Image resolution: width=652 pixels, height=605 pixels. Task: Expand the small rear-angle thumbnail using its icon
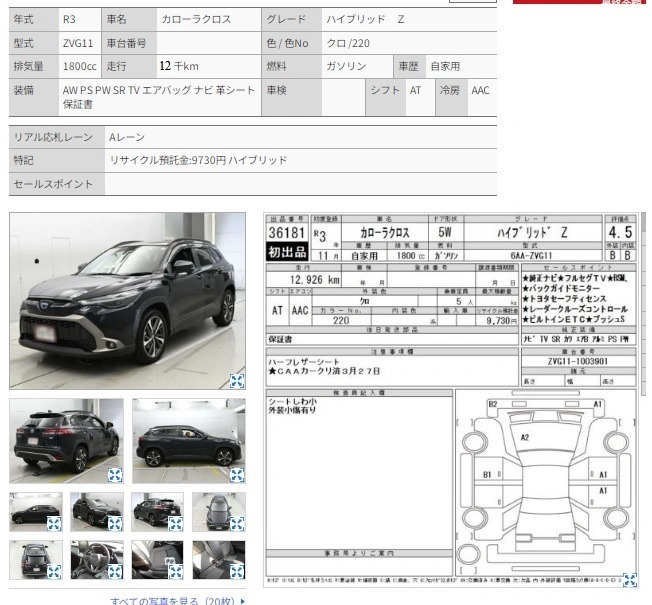(x=176, y=524)
